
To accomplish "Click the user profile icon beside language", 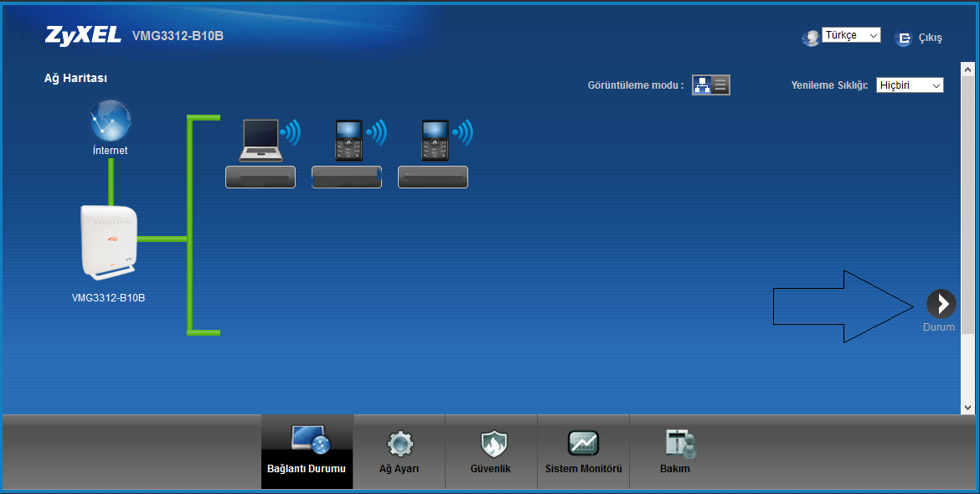I will (810, 38).
